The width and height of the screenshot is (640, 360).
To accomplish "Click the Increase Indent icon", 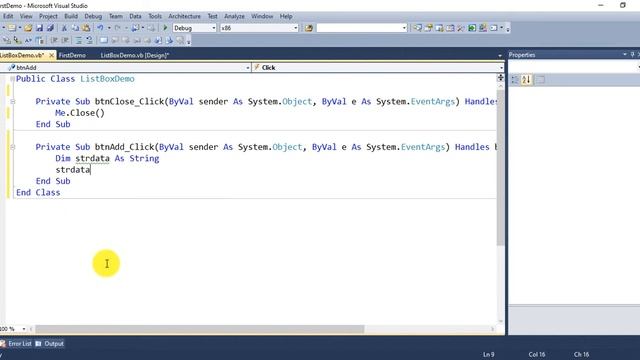I will click(65, 40).
